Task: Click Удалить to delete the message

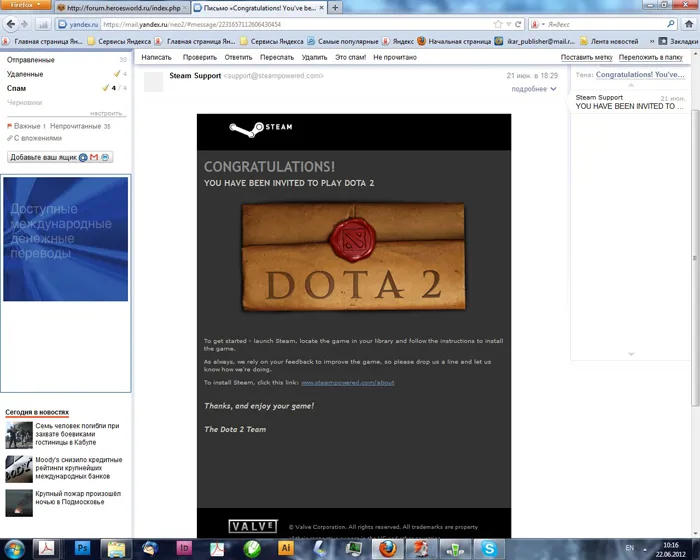Action: (314, 57)
